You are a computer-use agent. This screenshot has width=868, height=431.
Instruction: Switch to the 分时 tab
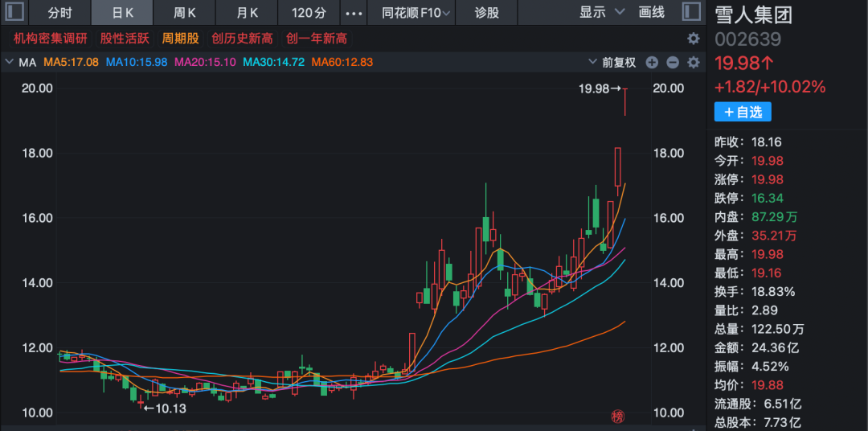pyautogui.click(x=59, y=13)
